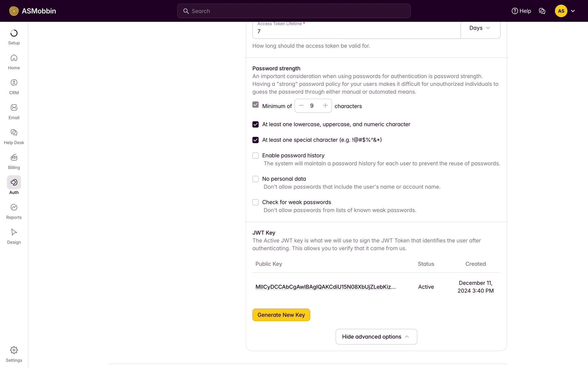588x368 pixels.
Task: Open the Days unit dropdown
Action: tap(480, 28)
